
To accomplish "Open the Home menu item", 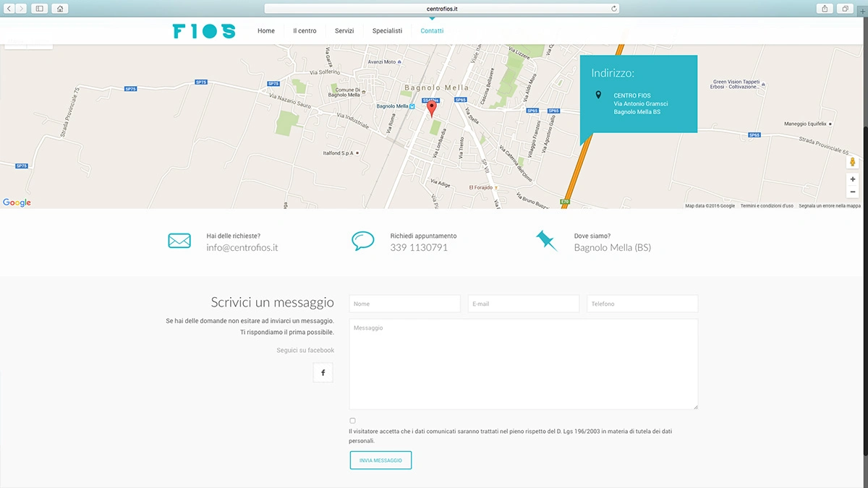I will click(266, 31).
